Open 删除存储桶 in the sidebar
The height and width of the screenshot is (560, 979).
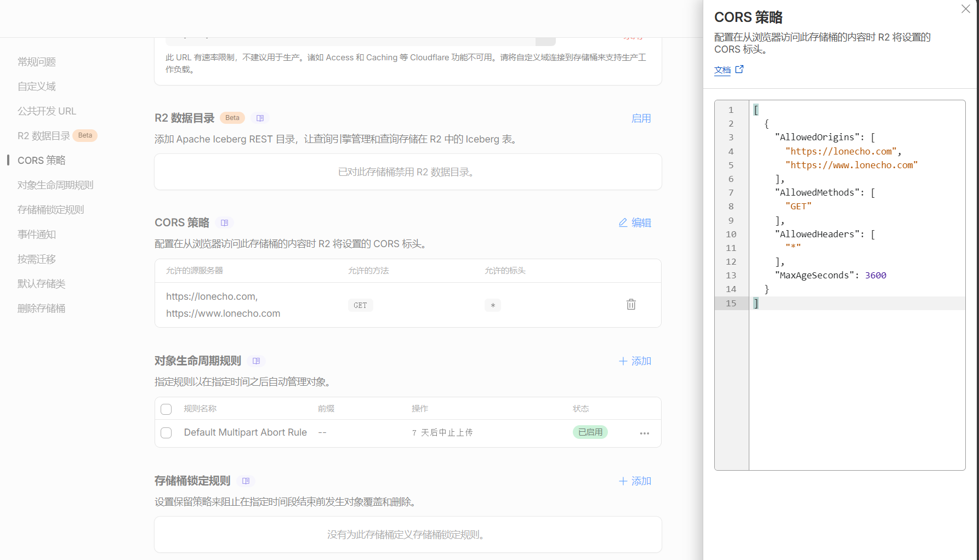click(x=41, y=308)
